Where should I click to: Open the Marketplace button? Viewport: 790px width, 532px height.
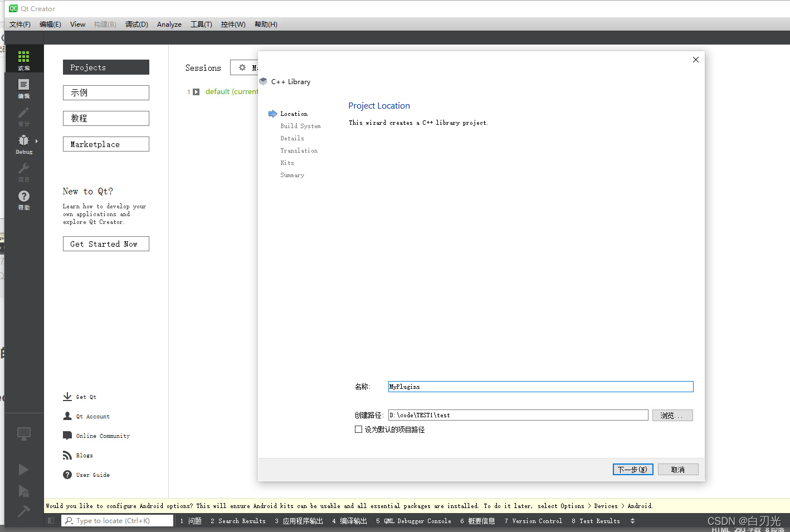(x=106, y=144)
